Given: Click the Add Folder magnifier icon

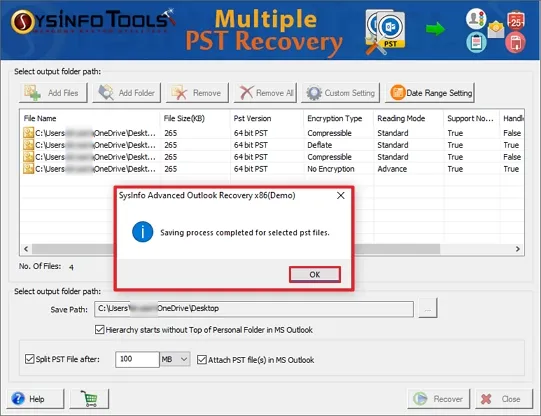Looking at the screenshot, I should tap(106, 92).
